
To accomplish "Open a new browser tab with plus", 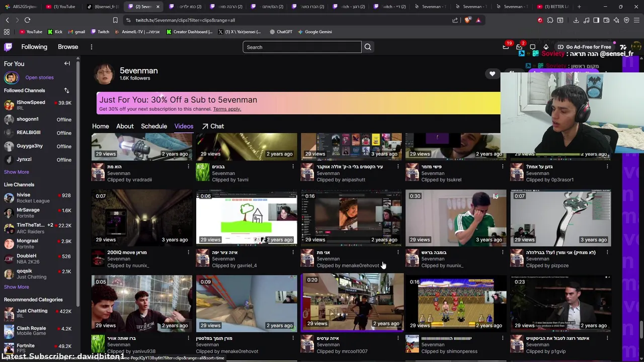I will [579, 7].
